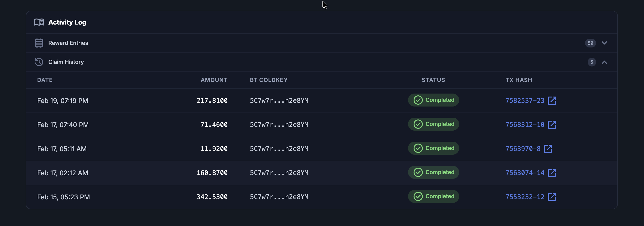The width and height of the screenshot is (644, 226).
Task: Open external link for transaction 7563970-8
Action: tap(548, 149)
